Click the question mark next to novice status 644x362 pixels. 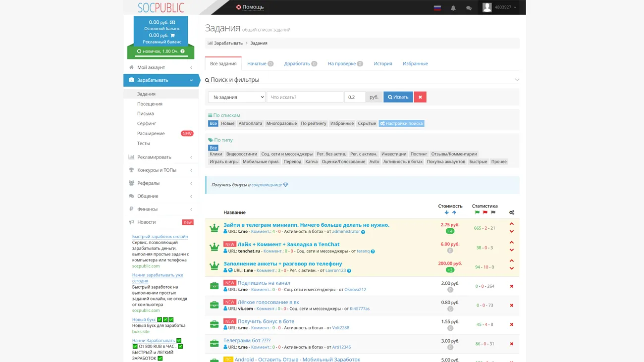[183, 52]
